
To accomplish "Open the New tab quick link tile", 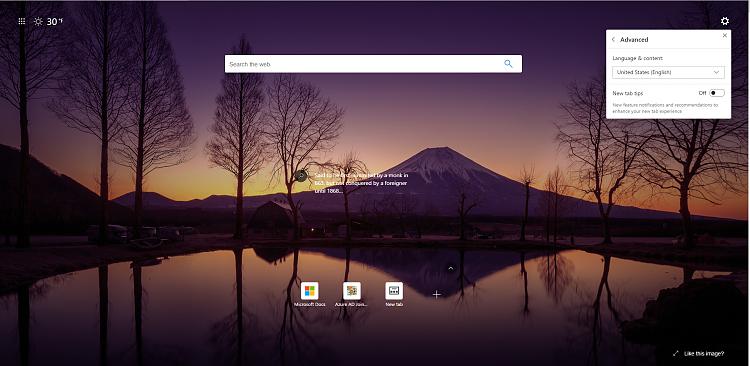I will coord(394,294).
